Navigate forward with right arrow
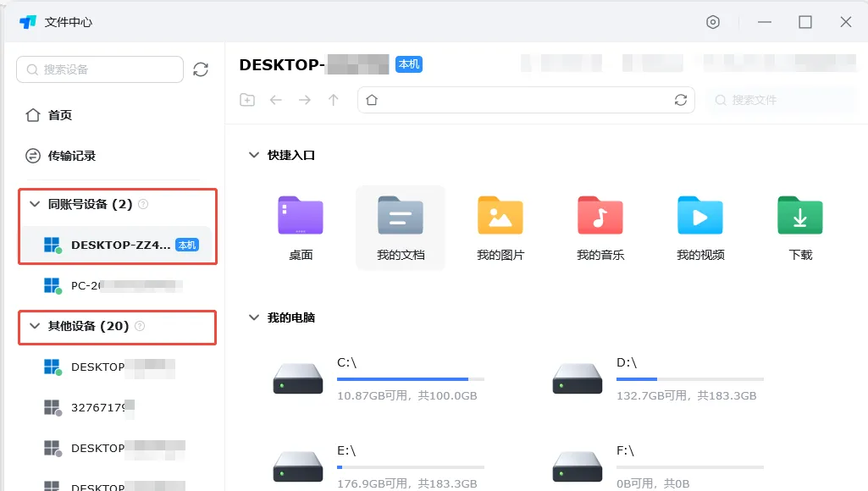 click(x=305, y=100)
